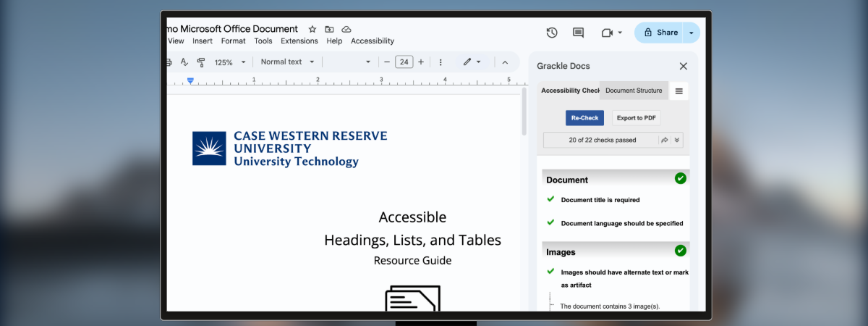This screenshot has width=868, height=326.
Task: Select the paint format tool
Action: (201, 62)
